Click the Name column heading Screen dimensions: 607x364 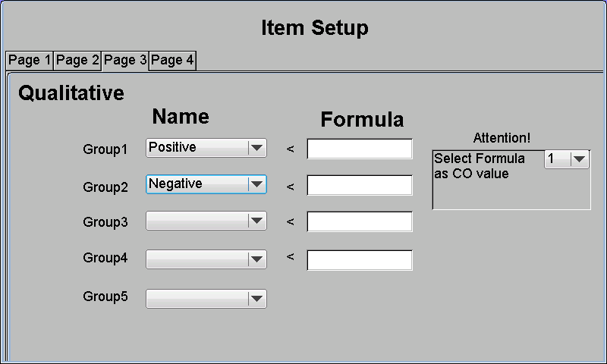click(181, 117)
